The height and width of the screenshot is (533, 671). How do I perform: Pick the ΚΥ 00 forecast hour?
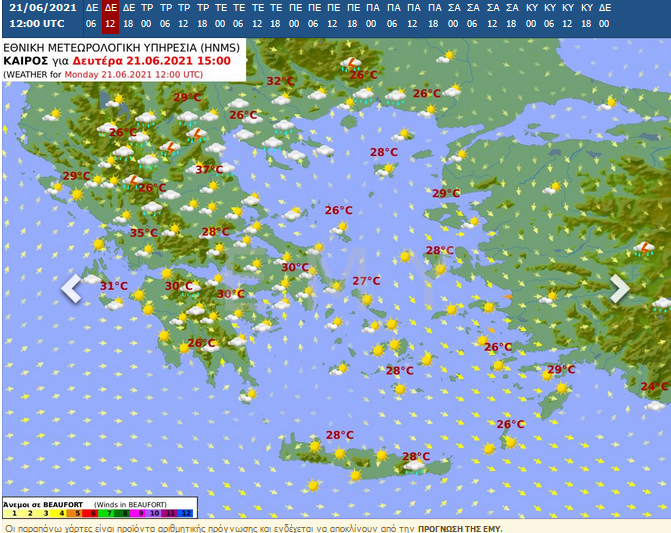coord(531,16)
